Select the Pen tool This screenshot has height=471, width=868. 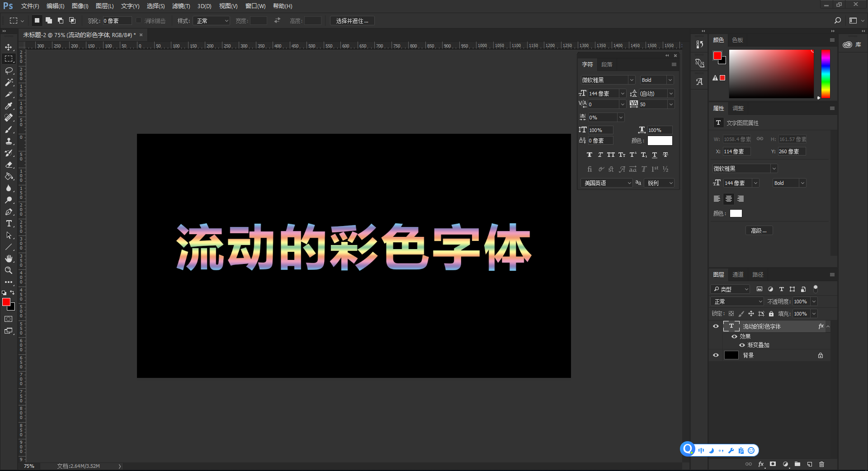(9, 212)
